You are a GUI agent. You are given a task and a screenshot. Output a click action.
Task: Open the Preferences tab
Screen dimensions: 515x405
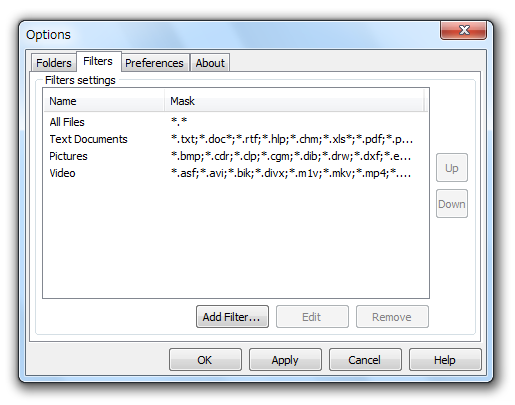[x=155, y=63]
